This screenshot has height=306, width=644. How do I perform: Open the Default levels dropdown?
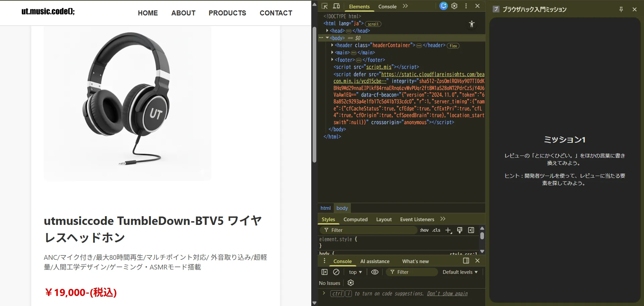460,272
